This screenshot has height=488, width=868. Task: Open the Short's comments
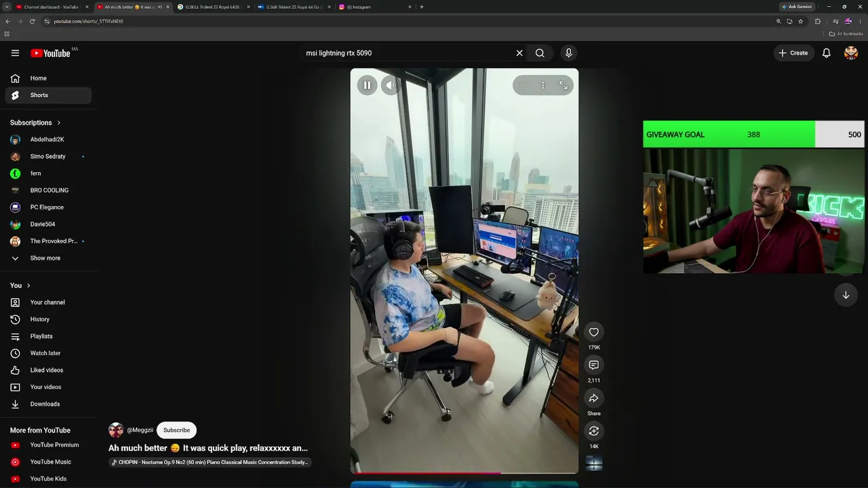tap(593, 365)
